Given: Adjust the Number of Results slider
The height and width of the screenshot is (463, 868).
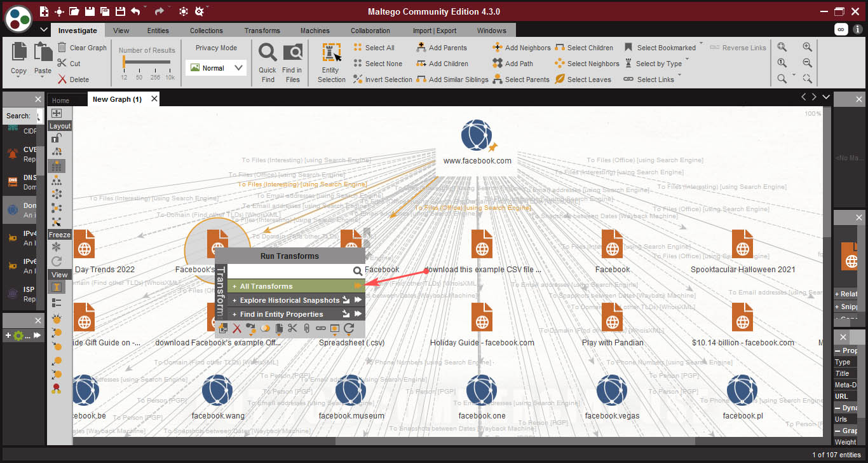Looking at the screenshot, I should (125, 62).
